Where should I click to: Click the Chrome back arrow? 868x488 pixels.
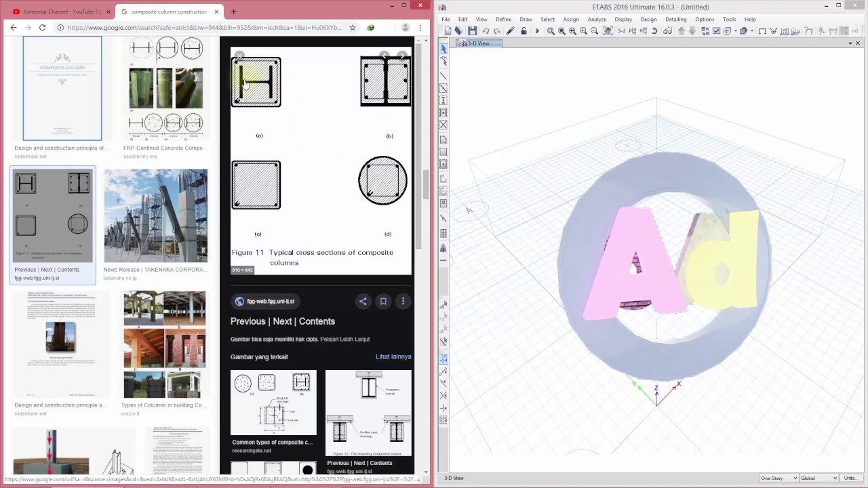pos(13,28)
